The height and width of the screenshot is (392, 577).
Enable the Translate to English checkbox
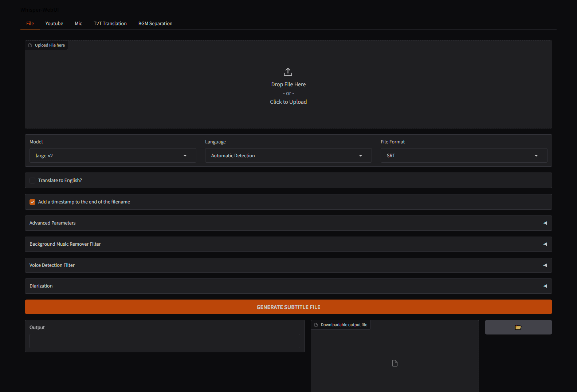tap(32, 181)
